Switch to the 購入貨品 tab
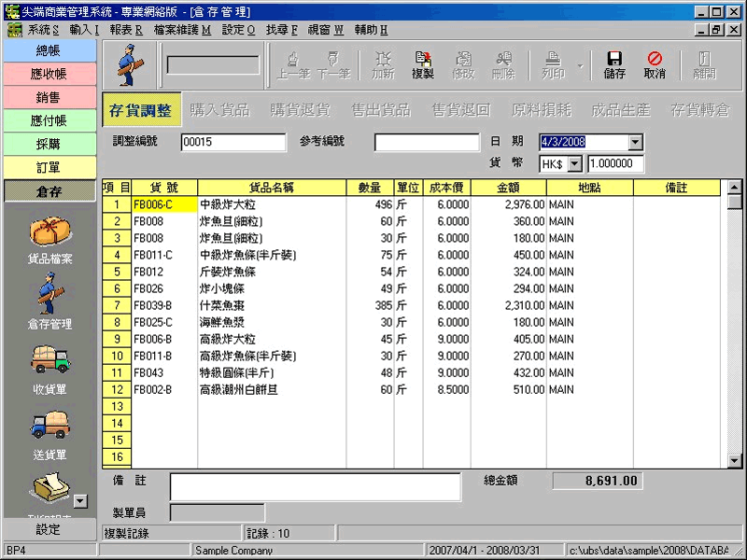Viewport: 747px width, 560px height. 219,110
